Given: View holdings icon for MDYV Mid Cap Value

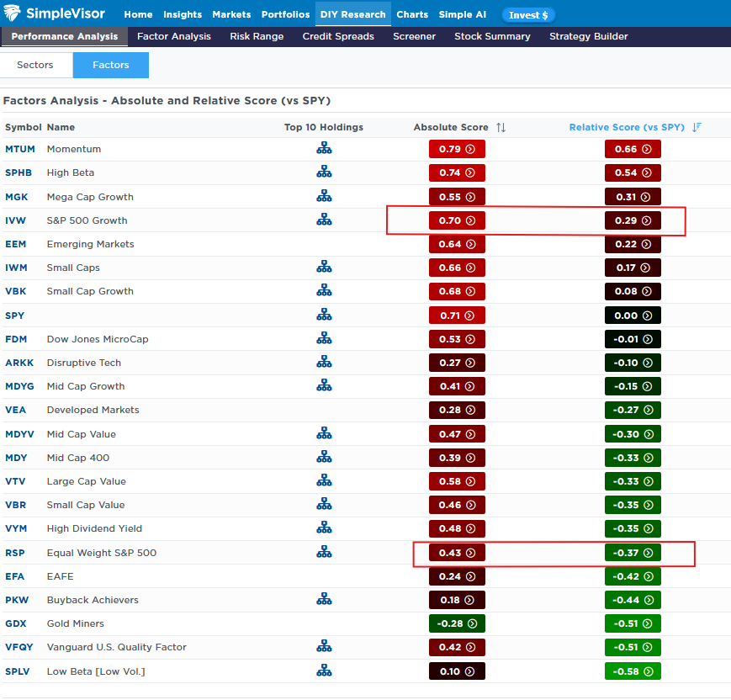Looking at the screenshot, I should [324, 433].
